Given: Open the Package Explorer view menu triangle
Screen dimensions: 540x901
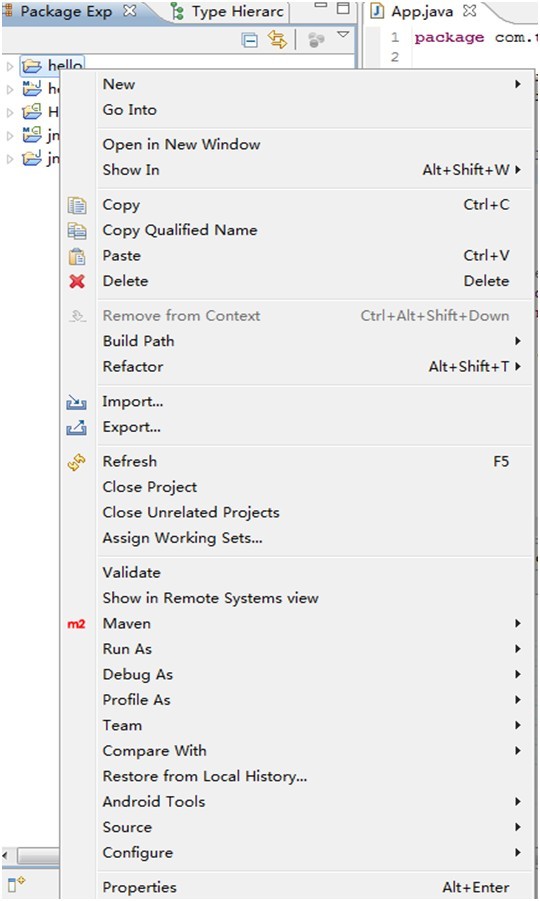Looking at the screenshot, I should coord(343,35).
